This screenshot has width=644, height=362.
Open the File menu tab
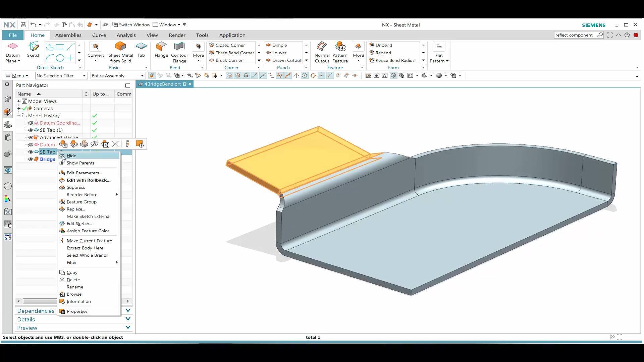pos(13,35)
